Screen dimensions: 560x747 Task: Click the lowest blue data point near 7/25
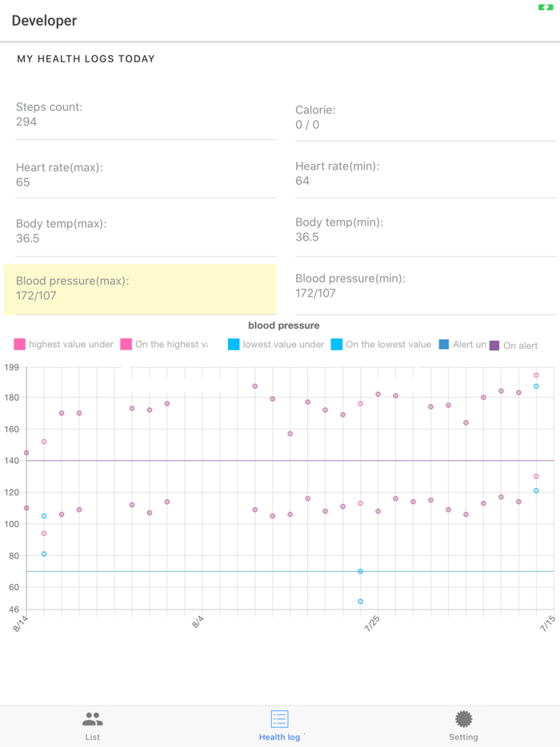click(360, 601)
